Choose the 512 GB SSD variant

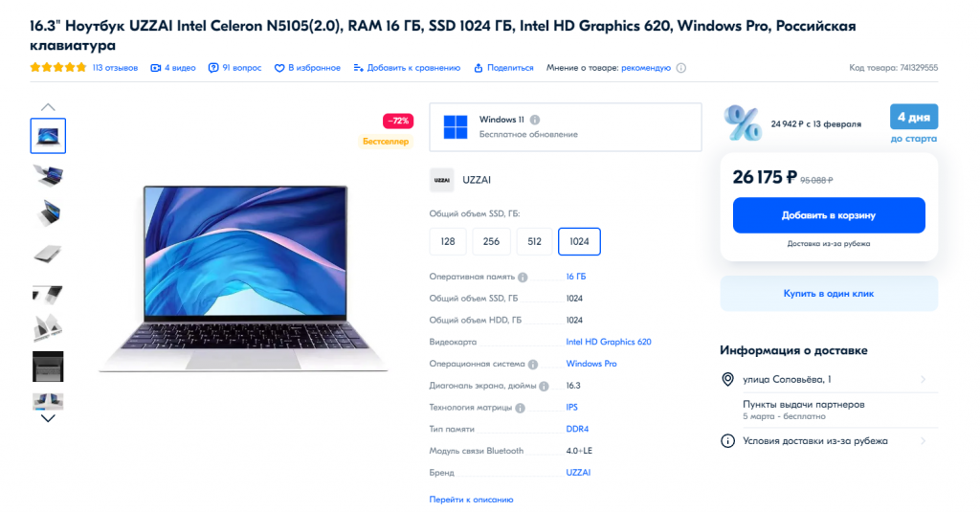(534, 242)
